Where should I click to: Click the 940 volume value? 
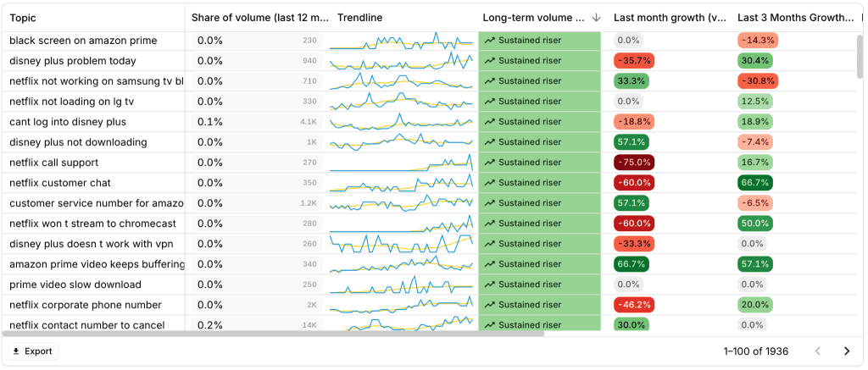pyautogui.click(x=310, y=61)
